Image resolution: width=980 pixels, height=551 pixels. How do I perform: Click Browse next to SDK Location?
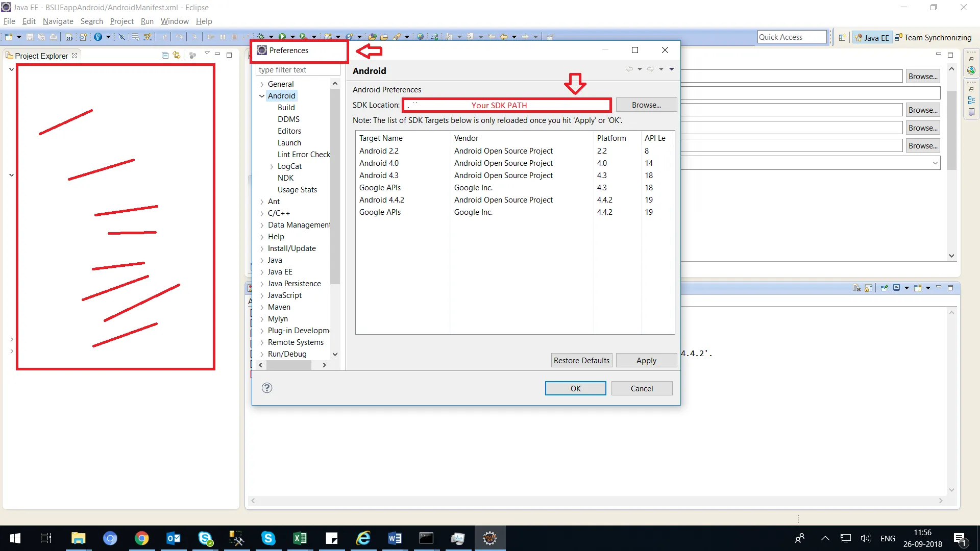[646, 105]
